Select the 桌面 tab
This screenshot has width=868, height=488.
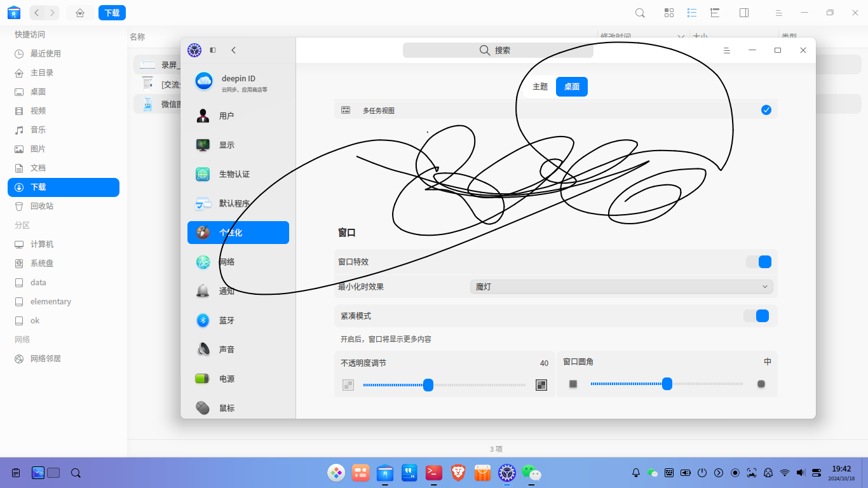(x=572, y=86)
